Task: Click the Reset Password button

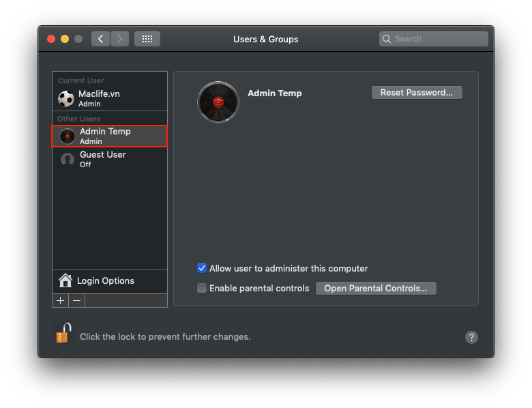Action: pyautogui.click(x=417, y=92)
